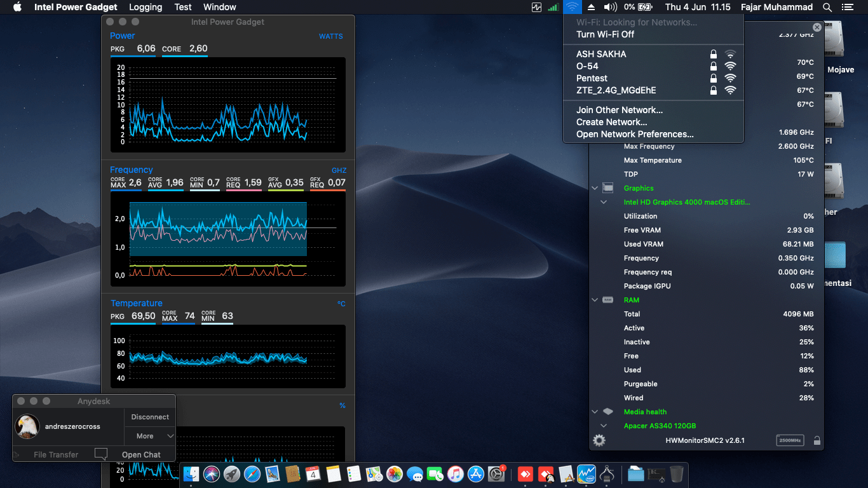Click the Wi-Fi icon in menu bar
This screenshot has height=488, width=868.
pos(573,7)
